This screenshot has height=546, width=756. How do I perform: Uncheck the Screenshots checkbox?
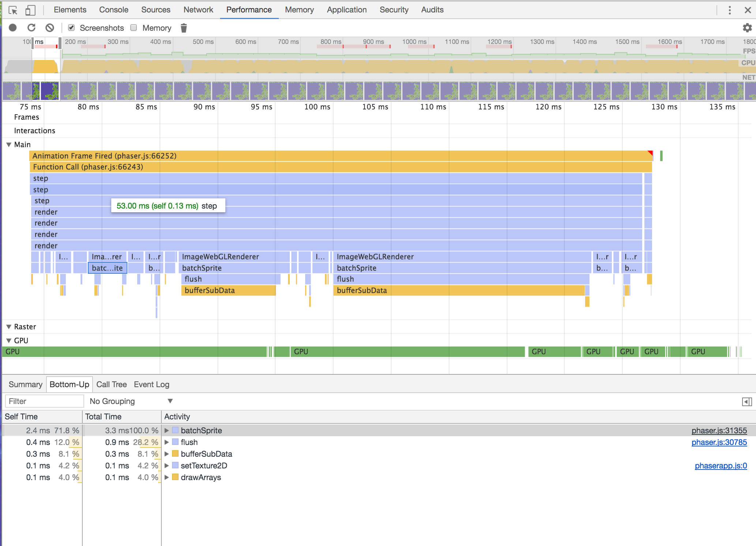(x=72, y=28)
